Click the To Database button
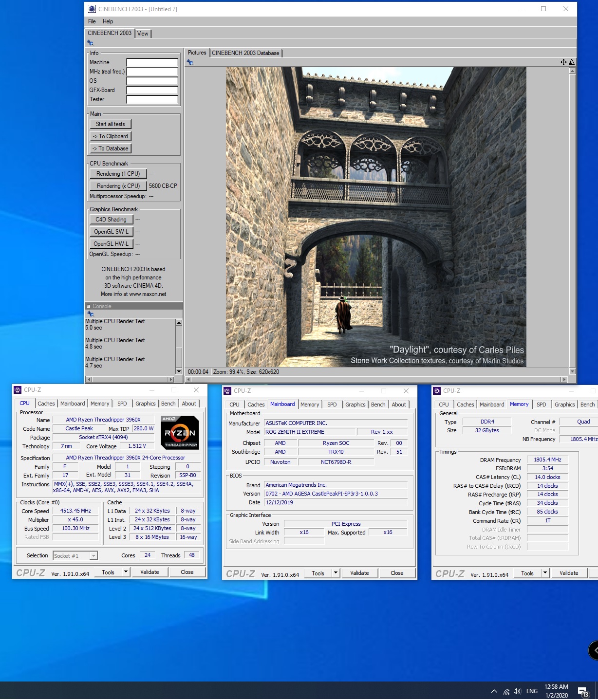This screenshot has width=598, height=700. coord(111,148)
